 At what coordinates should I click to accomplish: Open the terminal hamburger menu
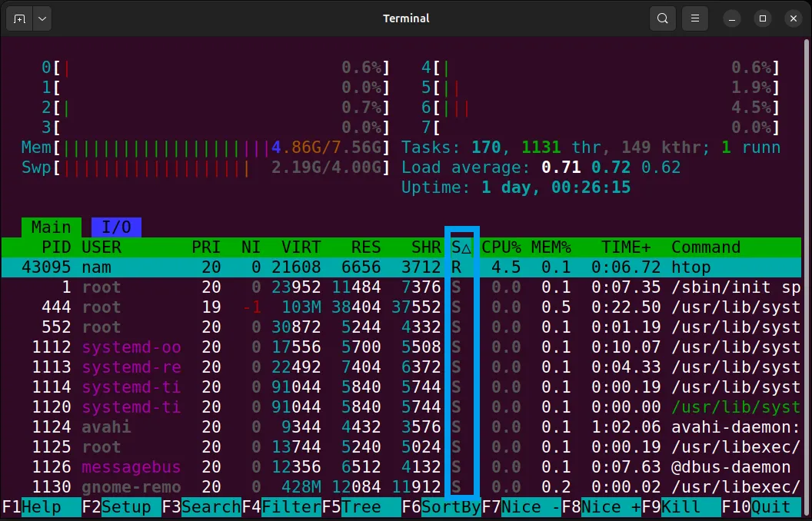pos(695,18)
